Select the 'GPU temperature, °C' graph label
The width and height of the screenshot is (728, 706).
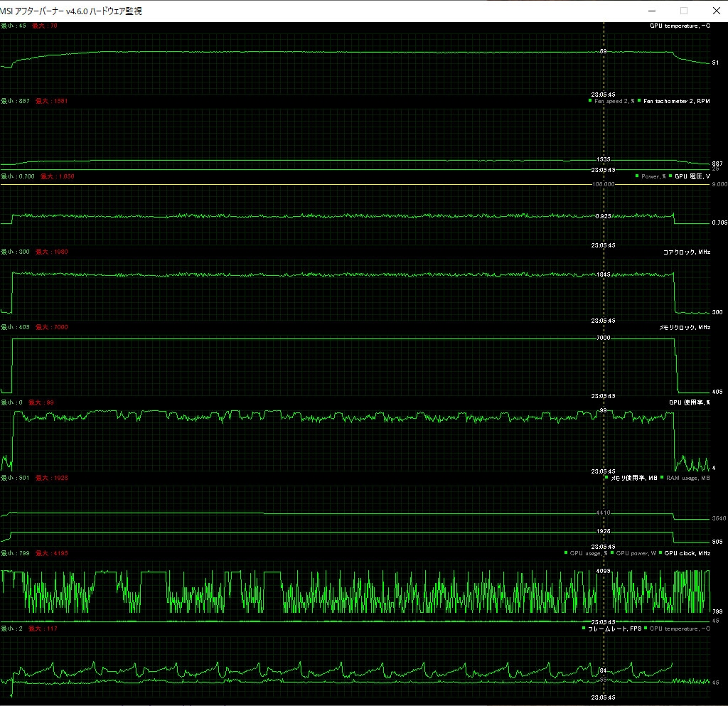click(680, 26)
